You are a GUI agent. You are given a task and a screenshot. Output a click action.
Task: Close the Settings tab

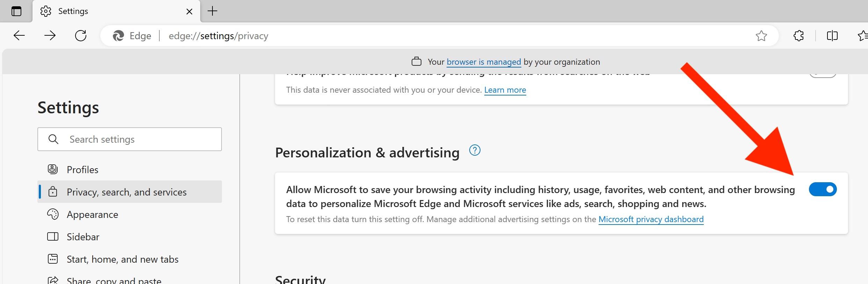[189, 12]
